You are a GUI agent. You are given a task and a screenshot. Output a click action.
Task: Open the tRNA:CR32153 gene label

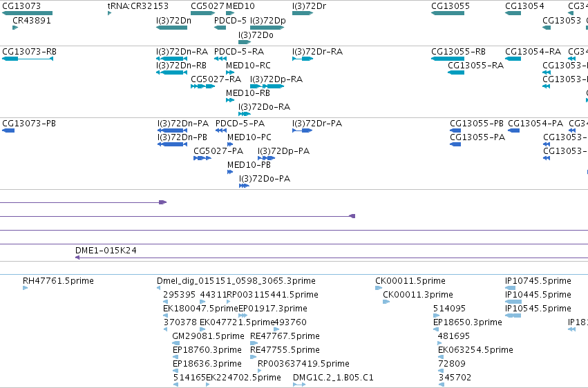pos(138,6)
